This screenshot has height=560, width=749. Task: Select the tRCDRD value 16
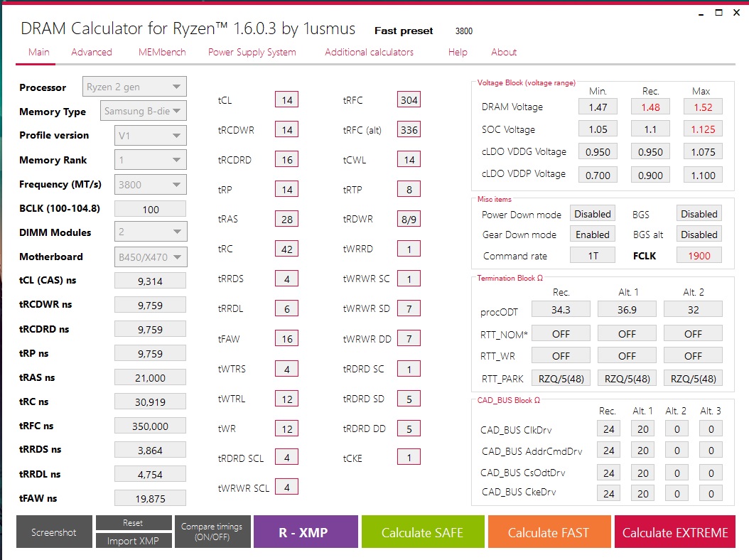(286, 160)
